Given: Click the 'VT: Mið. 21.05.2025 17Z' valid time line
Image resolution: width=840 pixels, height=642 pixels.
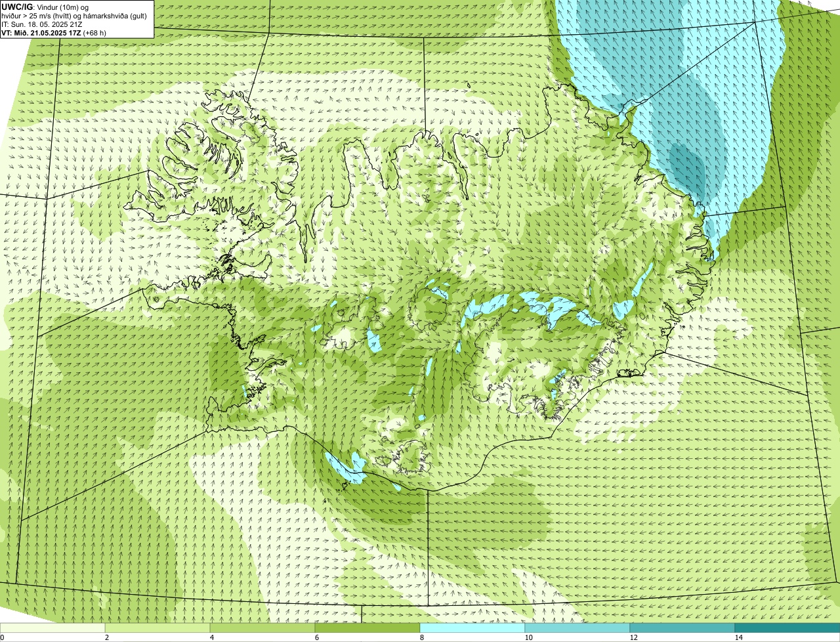Looking at the screenshot, I should pyautogui.click(x=54, y=33).
